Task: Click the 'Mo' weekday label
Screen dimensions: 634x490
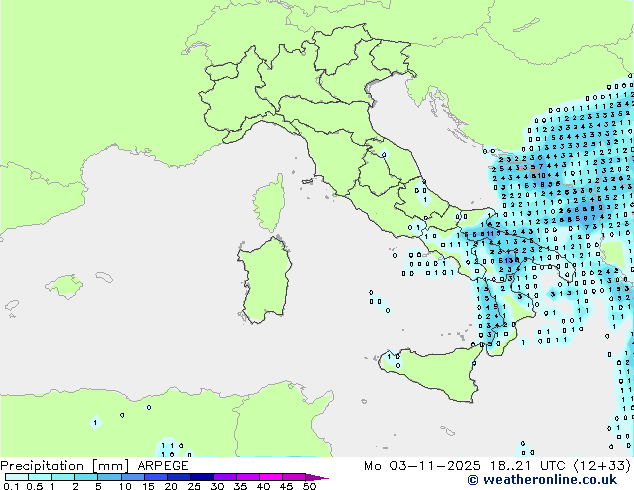Action: click(x=372, y=466)
